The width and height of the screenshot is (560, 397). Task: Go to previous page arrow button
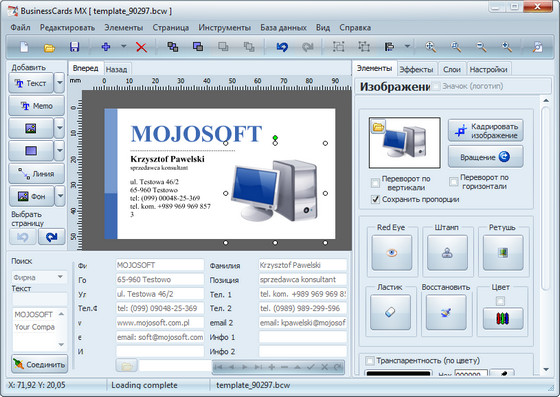pos(22,237)
